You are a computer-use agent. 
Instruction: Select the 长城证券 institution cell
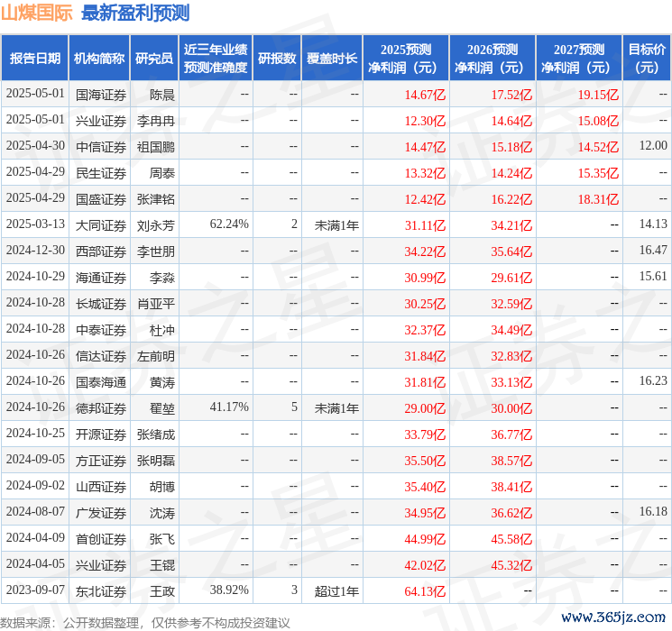(x=101, y=304)
